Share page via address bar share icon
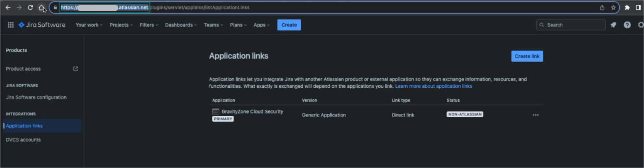Image resolution: width=644 pixels, height=168 pixels. click(602, 8)
